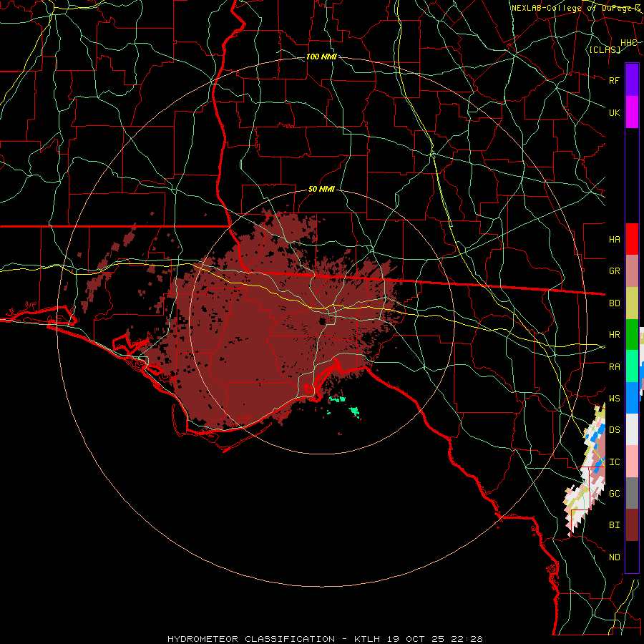Click the HHC product code text
The image size is (644, 644).
[629, 43]
